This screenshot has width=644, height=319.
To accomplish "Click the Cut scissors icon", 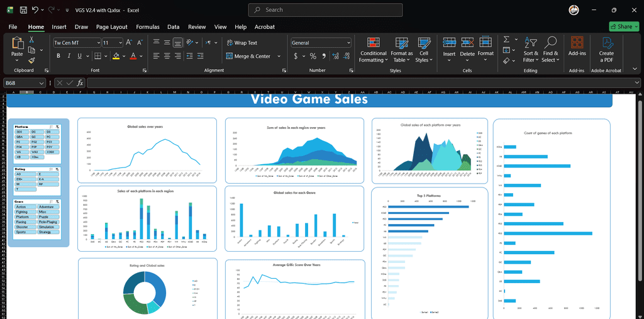I will (x=31, y=40).
